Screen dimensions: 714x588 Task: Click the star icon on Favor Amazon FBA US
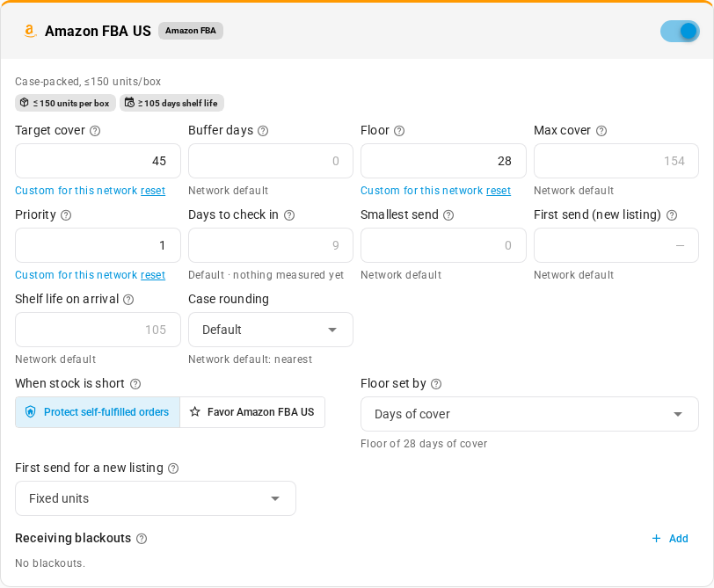(195, 412)
